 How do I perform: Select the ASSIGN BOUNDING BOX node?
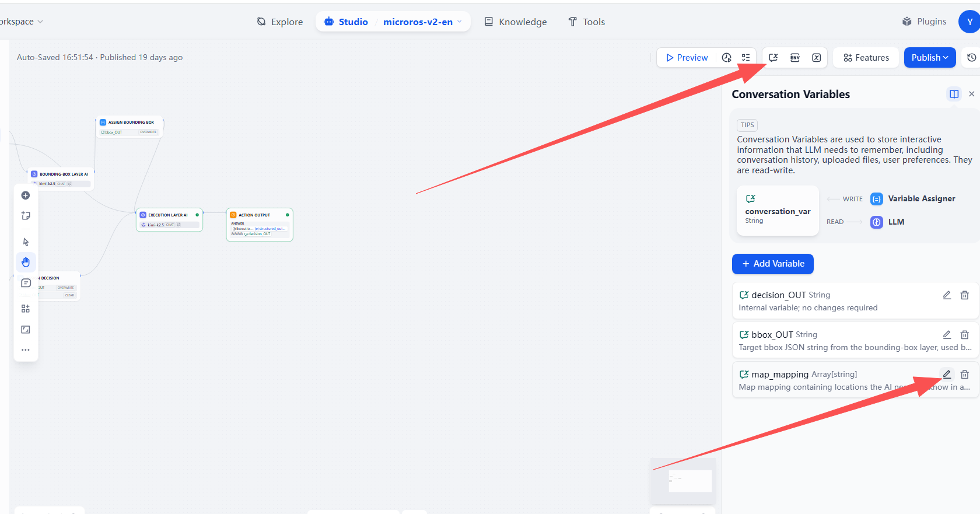[129, 127]
